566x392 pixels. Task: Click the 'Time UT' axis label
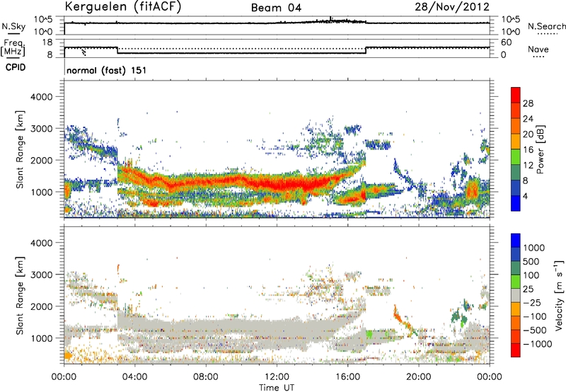tap(277, 388)
